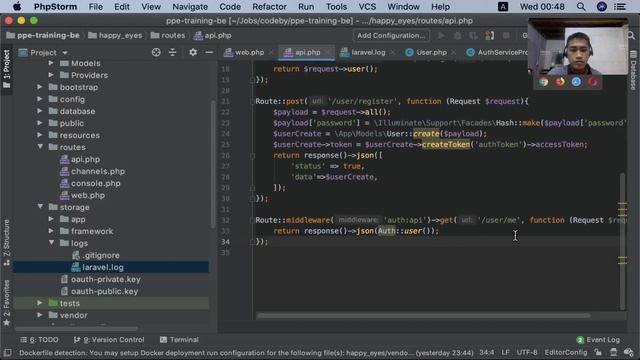640x360 pixels.
Task: Click the project tree vertical scrollbar
Action: click(212, 164)
